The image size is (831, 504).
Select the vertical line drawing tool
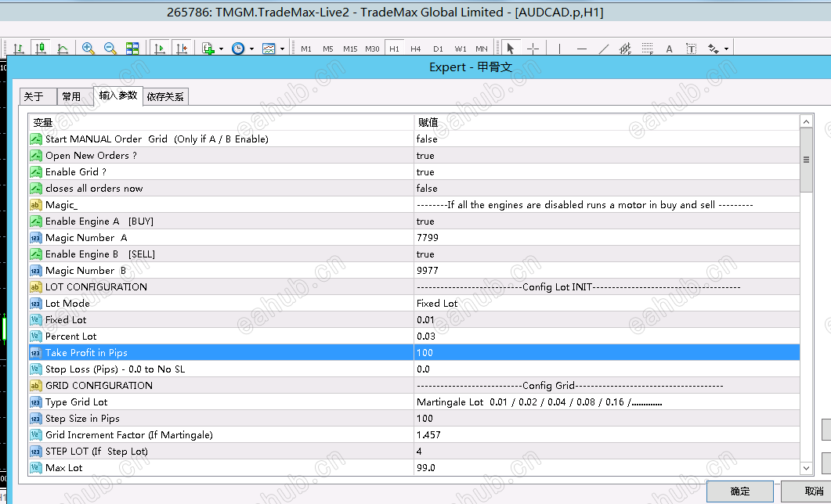click(x=559, y=49)
